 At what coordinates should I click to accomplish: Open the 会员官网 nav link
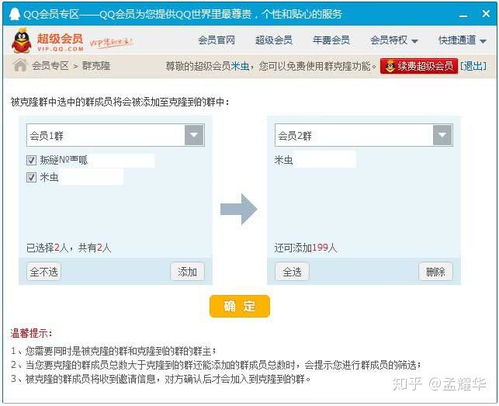coord(217,40)
